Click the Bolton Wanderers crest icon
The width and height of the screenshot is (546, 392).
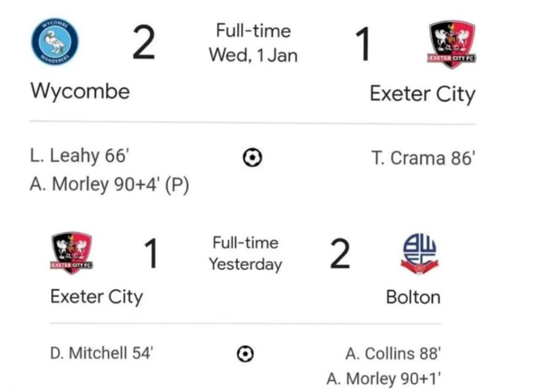point(420,254)
